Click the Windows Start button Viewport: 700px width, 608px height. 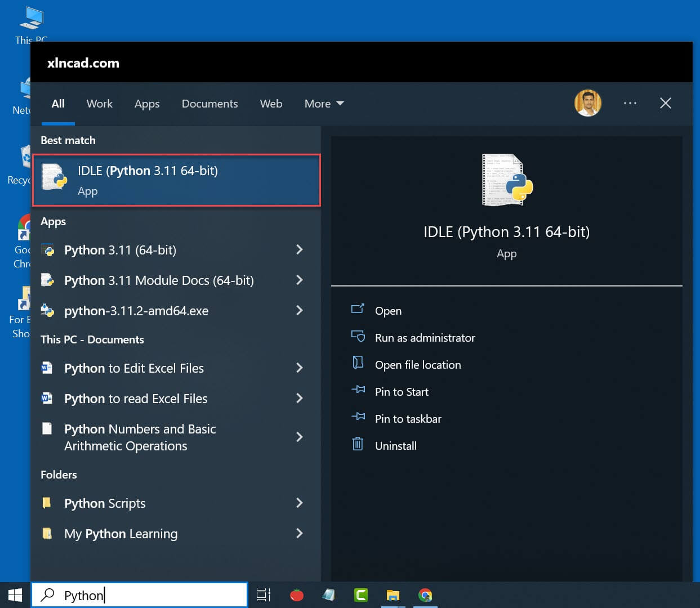[15, 595]
